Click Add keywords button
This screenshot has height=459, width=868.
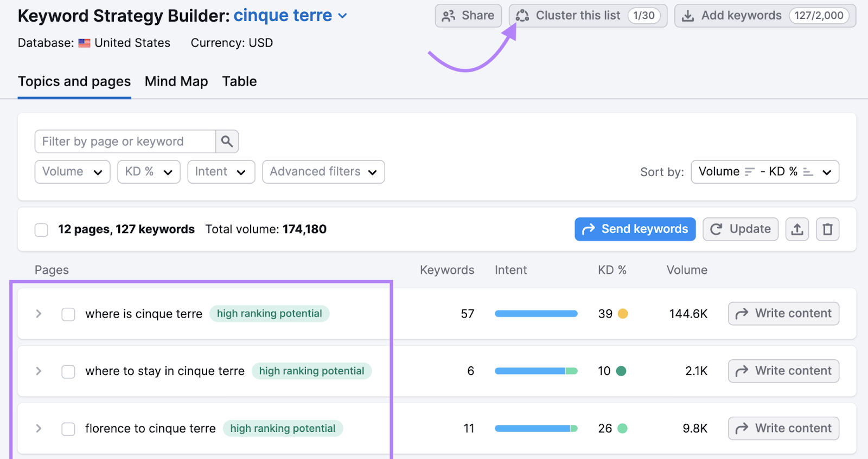point(765,16)
